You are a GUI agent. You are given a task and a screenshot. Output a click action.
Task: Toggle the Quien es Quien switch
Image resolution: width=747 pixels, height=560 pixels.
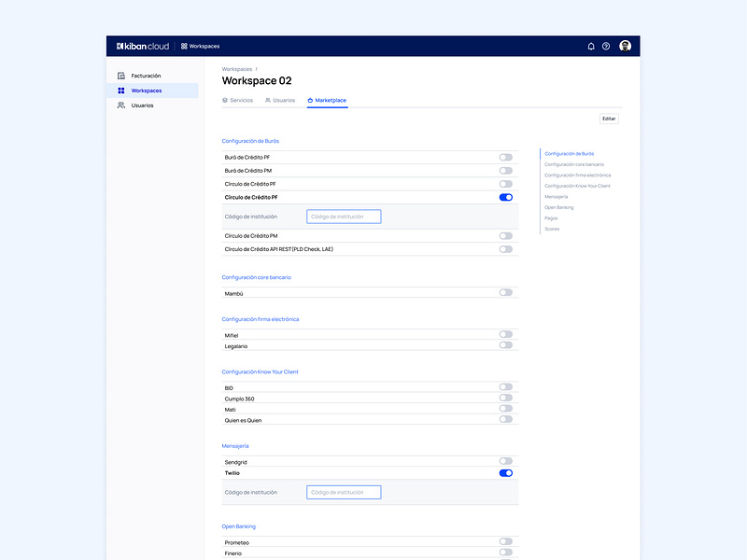tap(506, 419)
